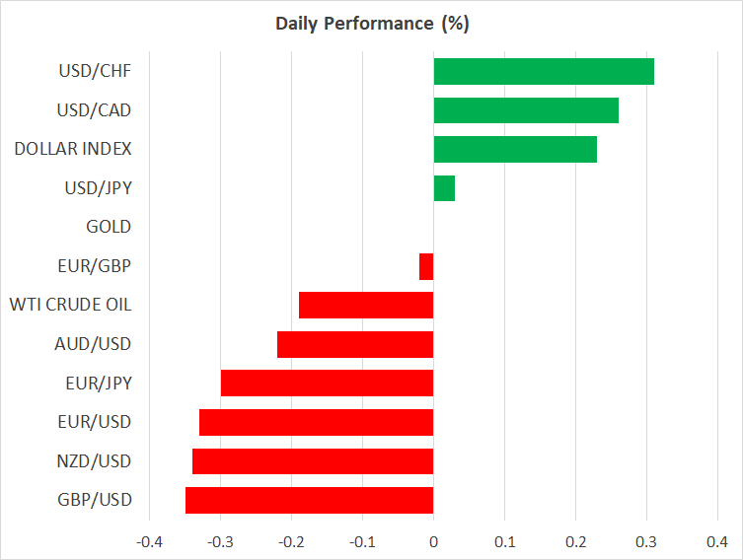Select the red AUD/USD bar
Viewport: 743px width, 560px height.
coord(355,344)
